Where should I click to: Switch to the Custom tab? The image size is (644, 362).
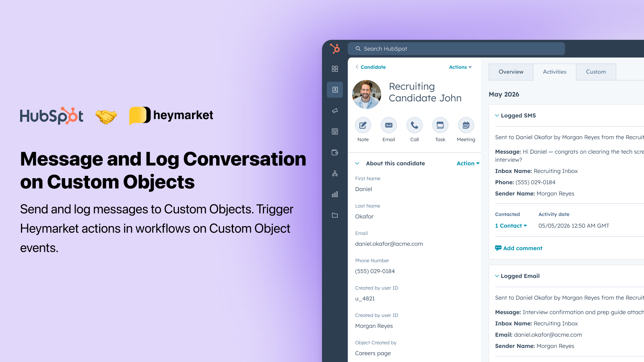[x=596, y=72]
